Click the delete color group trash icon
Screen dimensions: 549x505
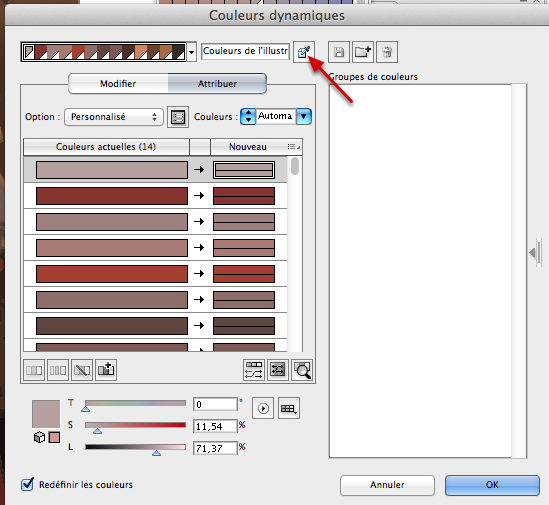[387, 52]
